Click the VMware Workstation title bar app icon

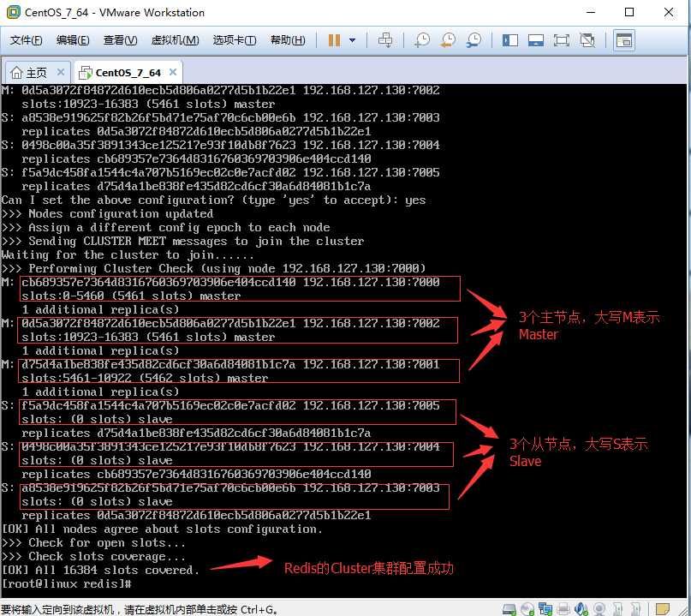coord(13,12)
